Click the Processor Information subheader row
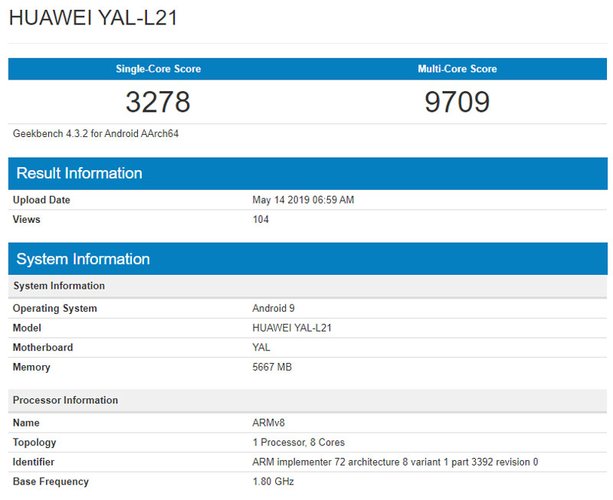 308,400
